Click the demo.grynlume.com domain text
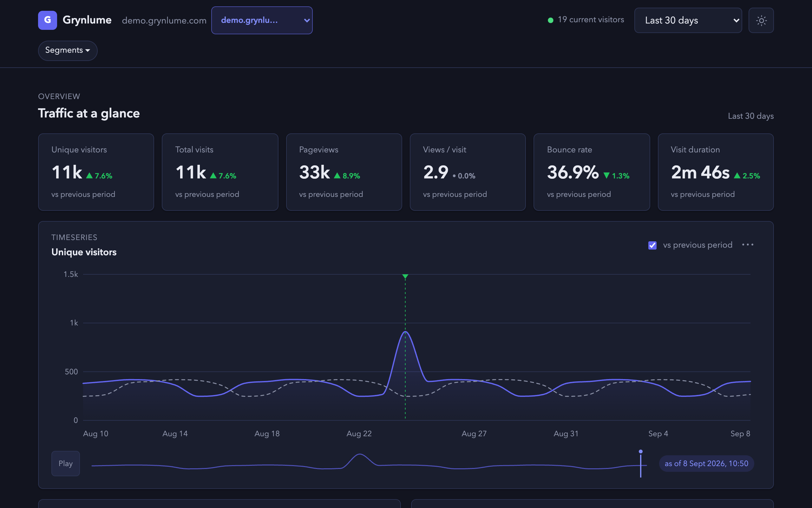The image size is (812, 508). [x=164, y=21]
